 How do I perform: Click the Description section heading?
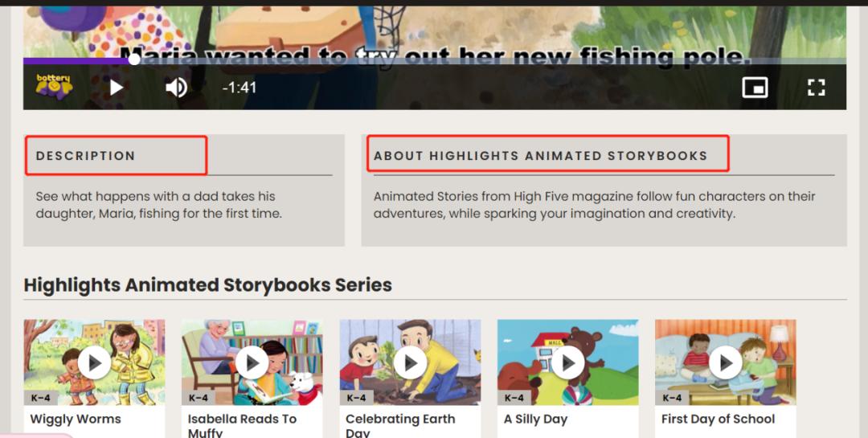tap(86, 156)
